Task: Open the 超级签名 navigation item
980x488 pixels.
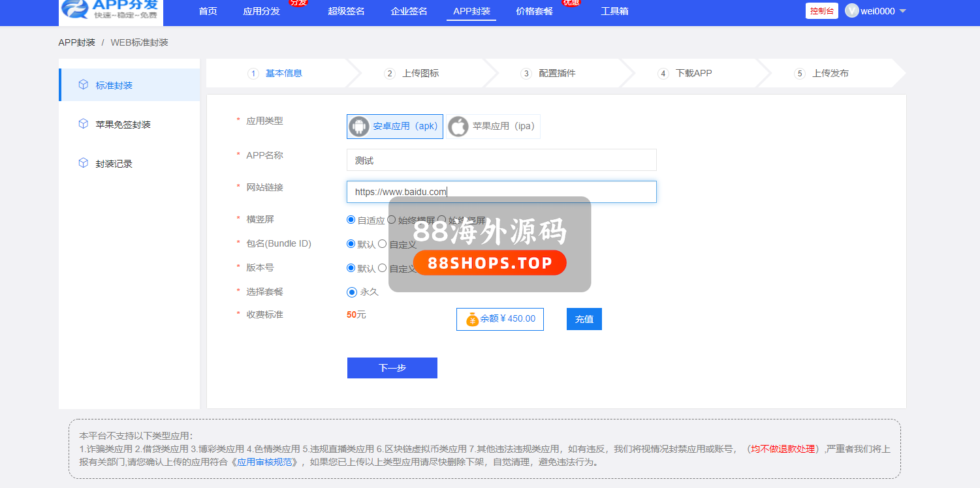Action: point(346,11)
